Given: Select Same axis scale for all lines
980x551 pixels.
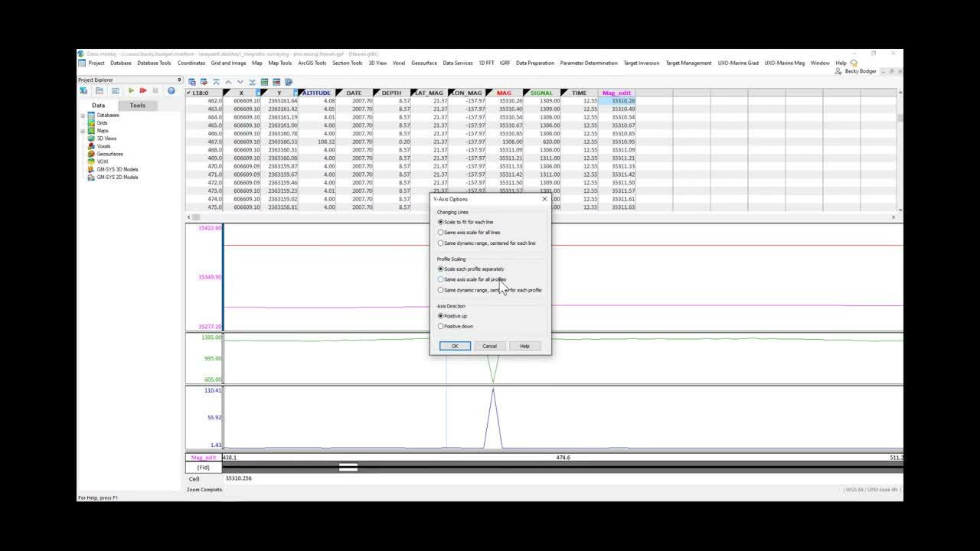Looking at the screenshot, I should (x=440, y=233).
